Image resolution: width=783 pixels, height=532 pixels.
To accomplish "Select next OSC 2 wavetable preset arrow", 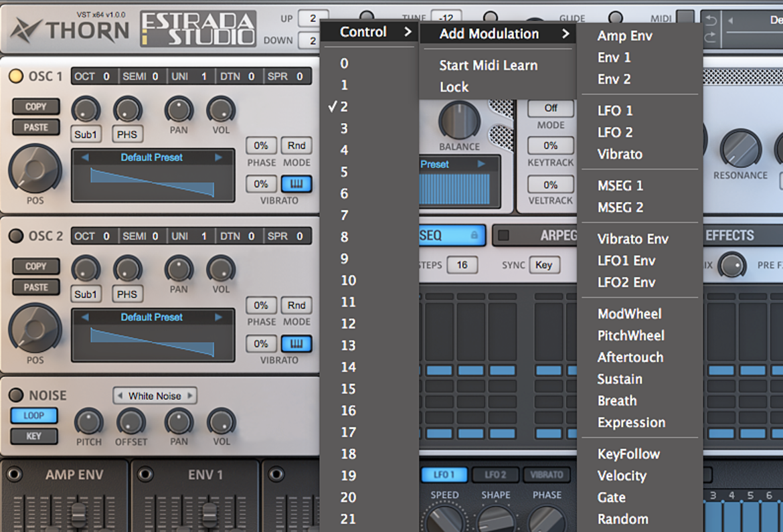I will coord(219,317).
